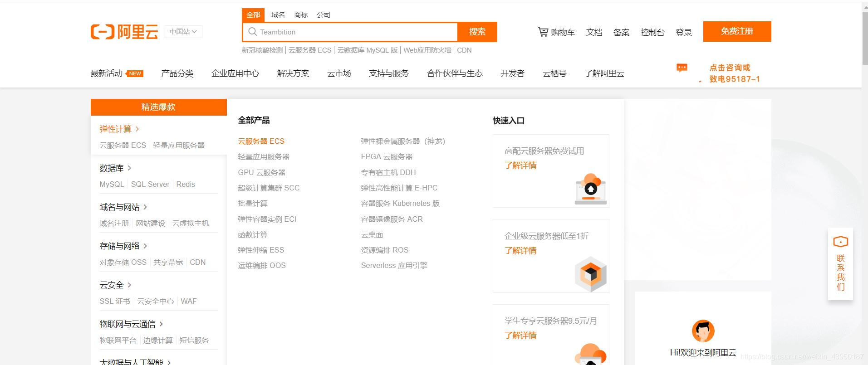Viewport: 868px width, 365px height.
Task: Open the 了解阿里云 menu
Action: pyautogui.click(x=604, y=73)
